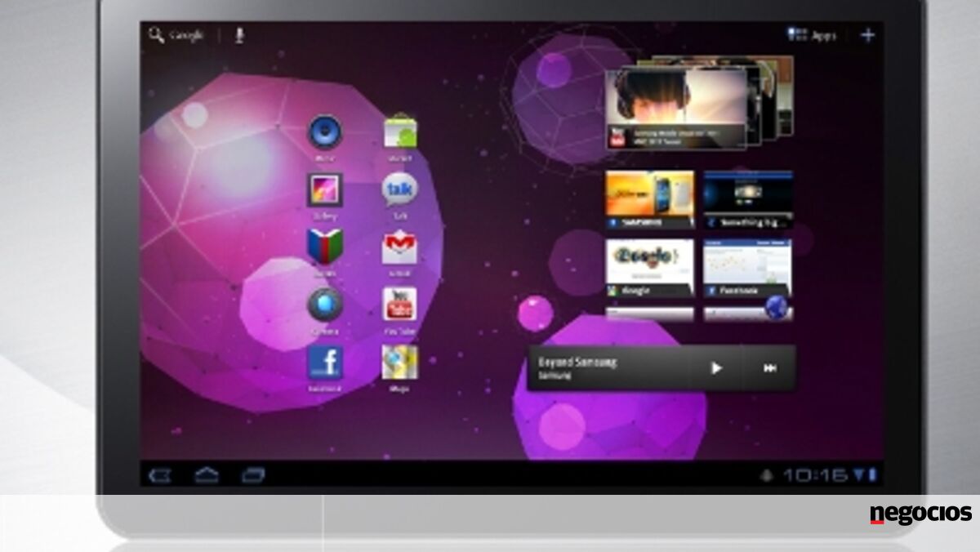
Task: Click the plus customize home button
Action: click(x=867, y=35)
